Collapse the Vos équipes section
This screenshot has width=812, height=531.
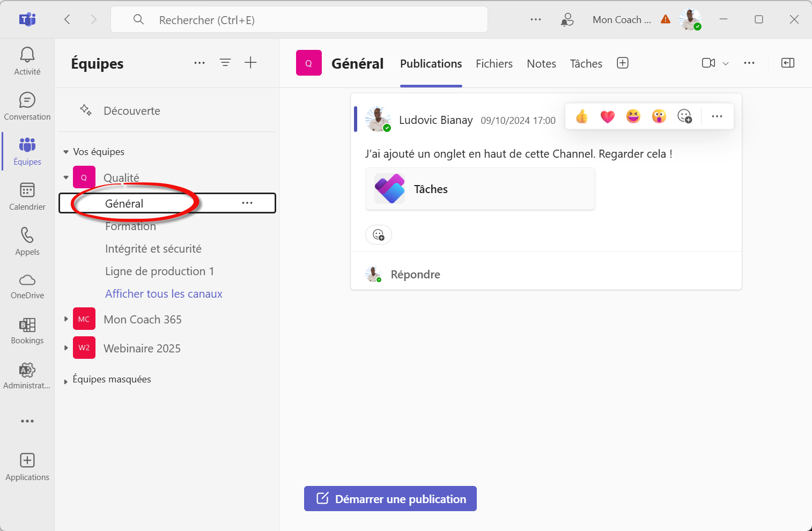coord(66,152)
